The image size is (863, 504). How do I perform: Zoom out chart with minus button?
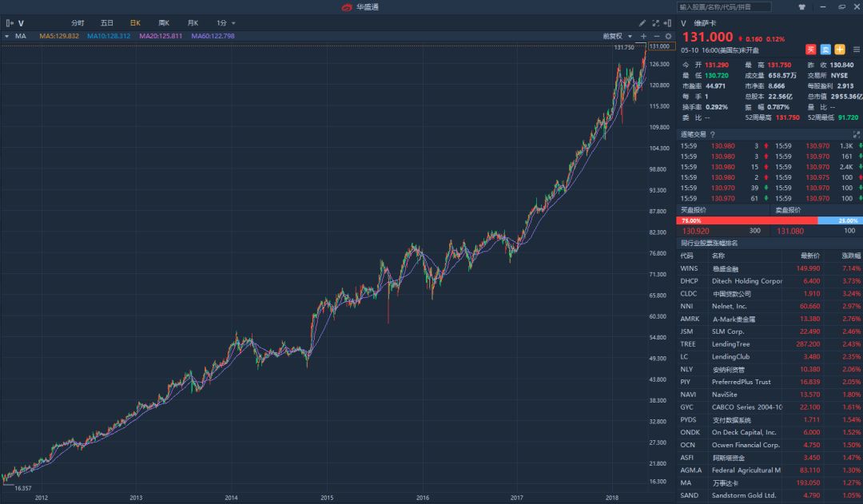tap(657, 36)
